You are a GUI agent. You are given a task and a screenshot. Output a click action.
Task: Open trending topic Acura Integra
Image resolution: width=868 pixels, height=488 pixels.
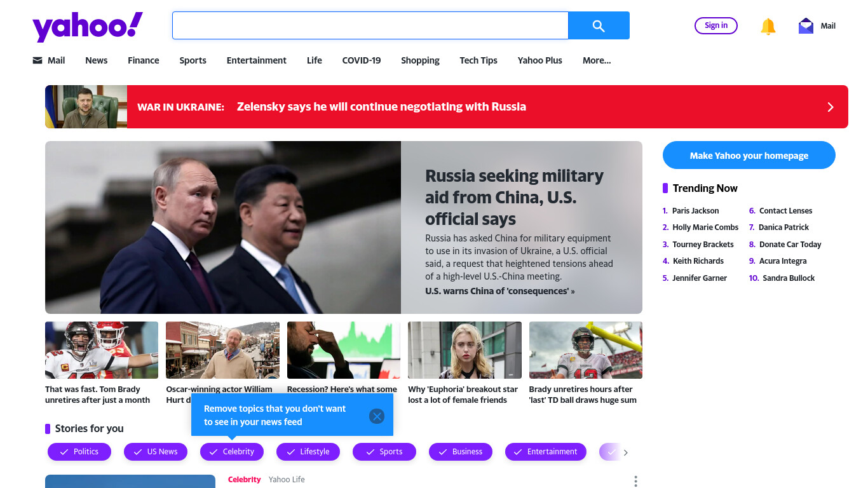click(x=783, y=261)
